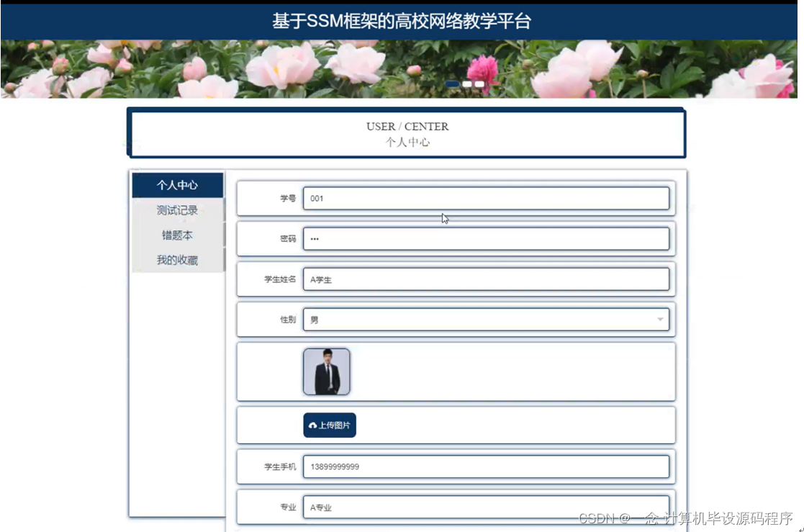Expand the gender selector arrow
This screenshot has width=804, height=532.
coord(659,319)
